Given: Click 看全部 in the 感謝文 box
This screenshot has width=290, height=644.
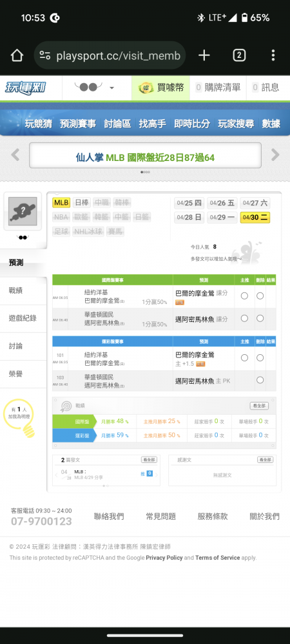Looking at the screenshot, I should coord(266,460).
